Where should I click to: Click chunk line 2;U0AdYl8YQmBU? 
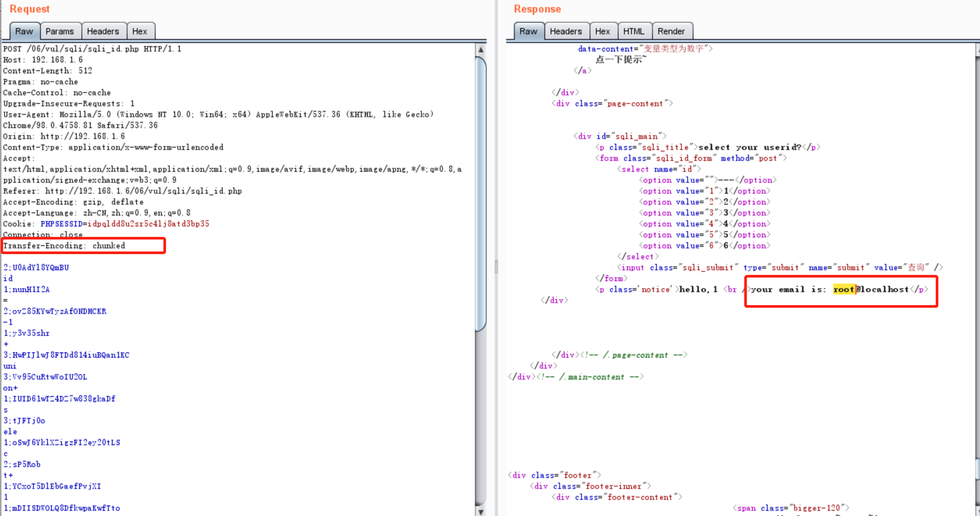36,268
